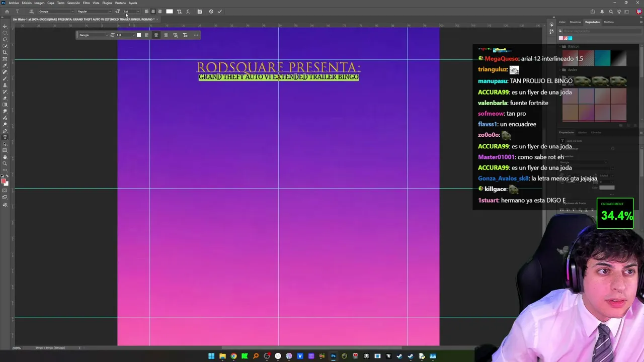Select the Hand tool
The image size is (644, 362).
pyautogui.click(x=5, y=157)
